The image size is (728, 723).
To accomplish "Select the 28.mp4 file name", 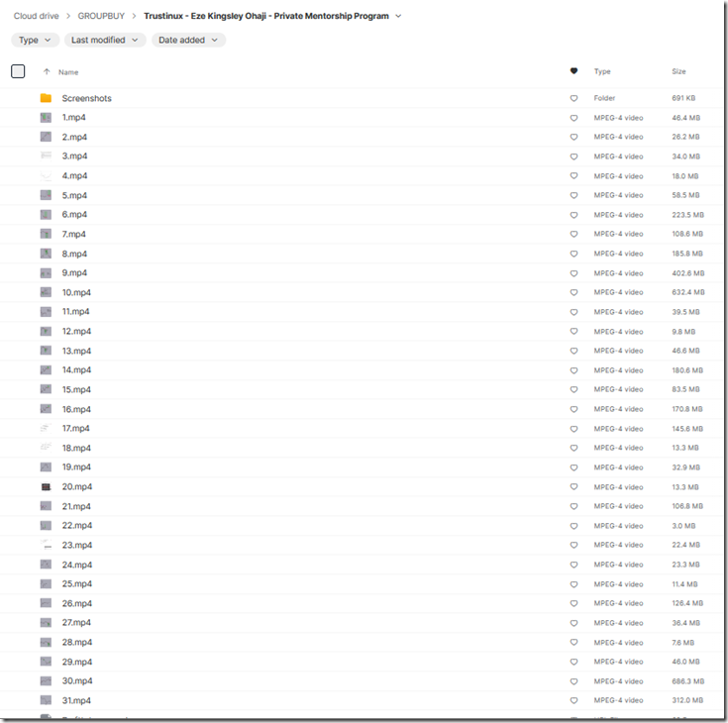I will [x=77, y=642].
